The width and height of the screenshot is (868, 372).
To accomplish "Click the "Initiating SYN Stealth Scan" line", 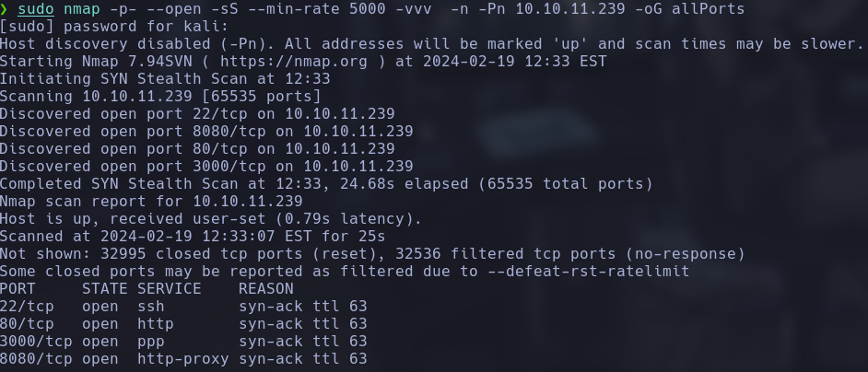I will coord(165,78).
